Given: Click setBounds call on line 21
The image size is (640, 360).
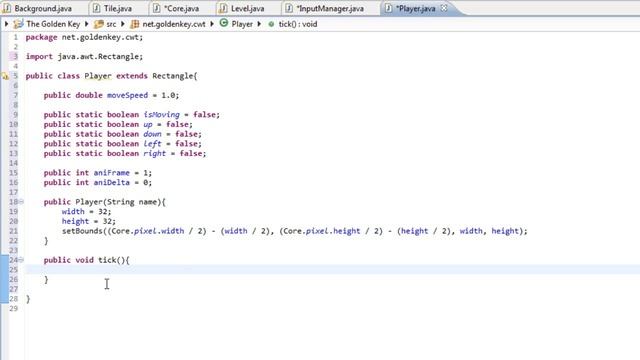Looking at the screenshot, I should pyautogui.click(x=82, y=231).
